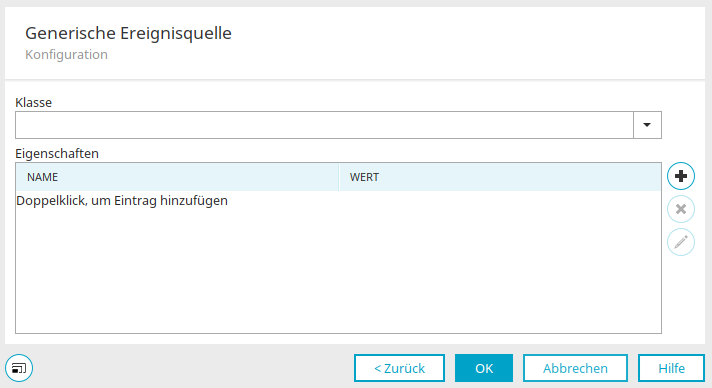
Task: Click the Klasse field label
Action: click(x=34, y=102)
